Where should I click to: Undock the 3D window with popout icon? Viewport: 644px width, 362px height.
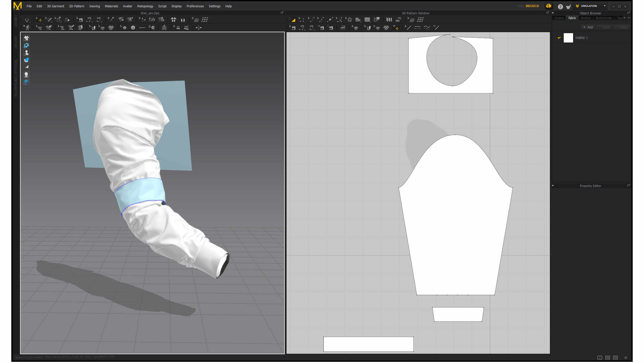[282, 13]
